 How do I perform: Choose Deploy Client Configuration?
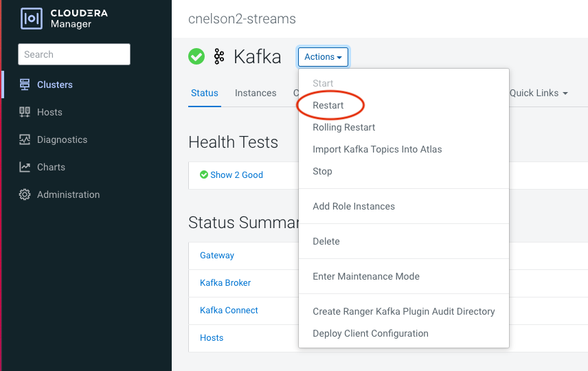pyautogui.click(x=370, y=333)
